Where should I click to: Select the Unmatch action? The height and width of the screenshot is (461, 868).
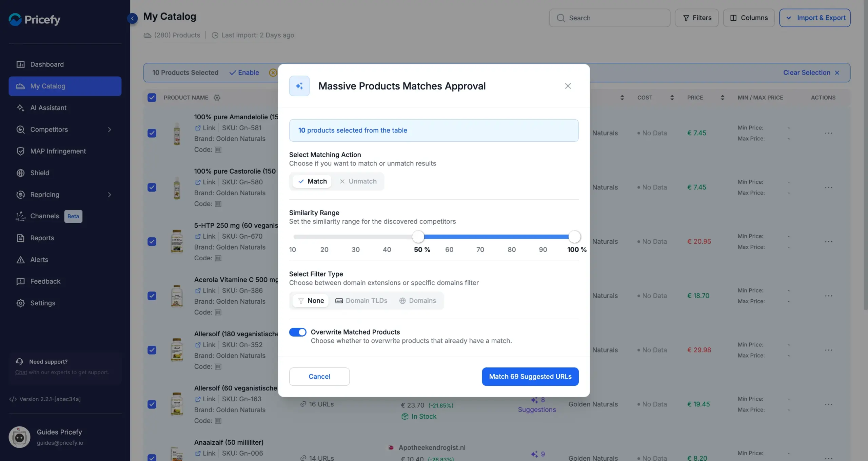(358, 181)
